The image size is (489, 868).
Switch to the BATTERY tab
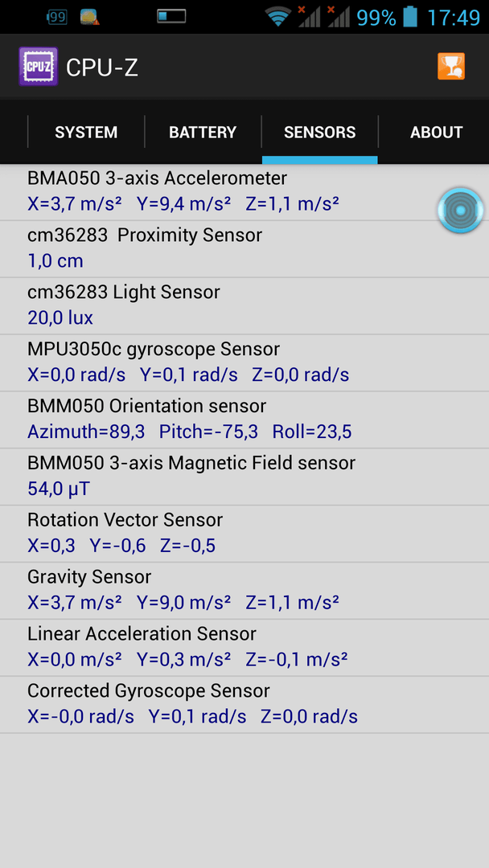click(203, 133)
